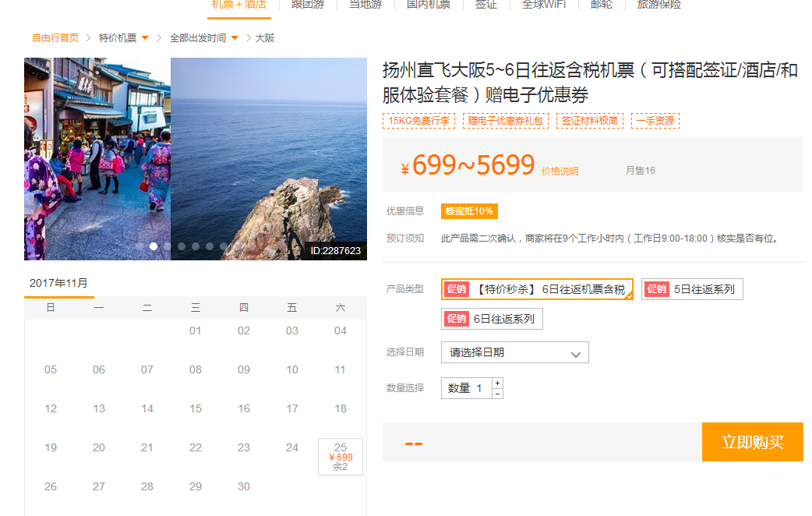Select the highlighted white carousel dot
Screen dimensions: 812x516
[154, 246]
